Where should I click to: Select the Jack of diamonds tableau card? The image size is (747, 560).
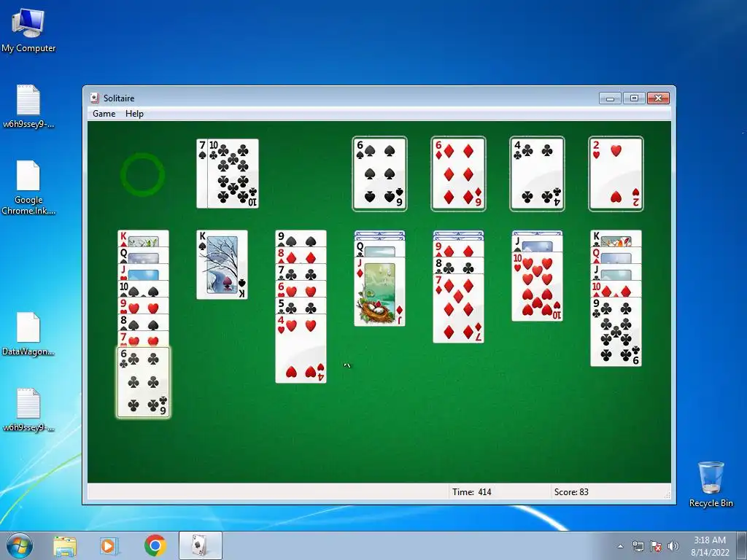tap(379, 292)
